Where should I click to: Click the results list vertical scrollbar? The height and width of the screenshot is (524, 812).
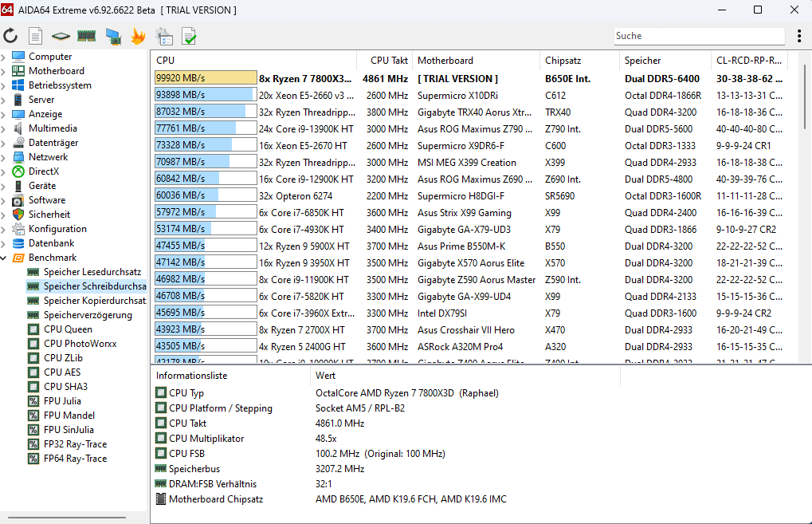point(804,98)
